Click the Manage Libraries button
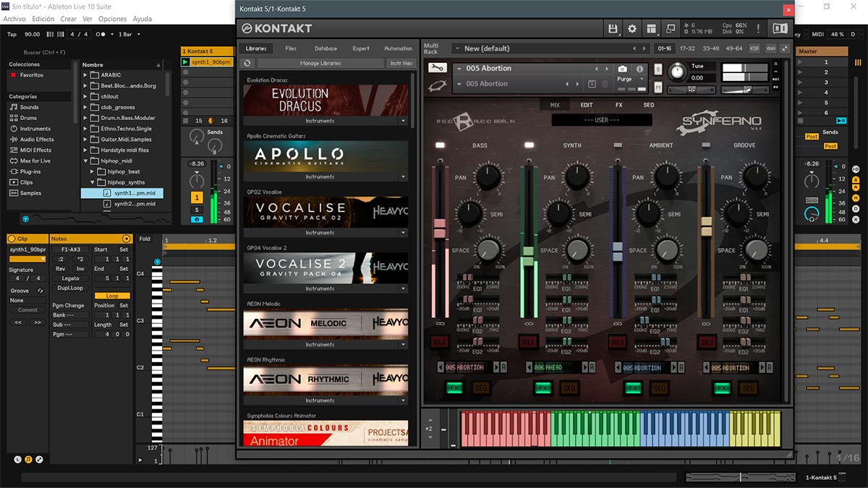 320,64
